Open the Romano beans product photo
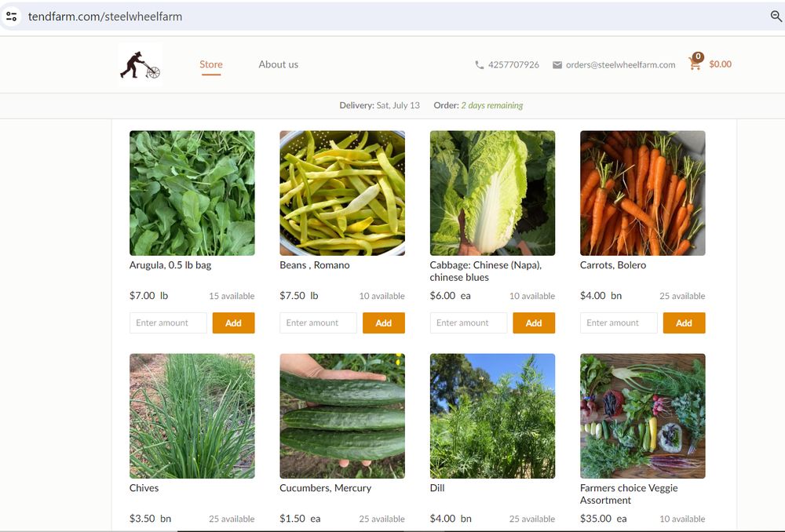The width and height of the screenshot is (785, 532). click(342, 193)
